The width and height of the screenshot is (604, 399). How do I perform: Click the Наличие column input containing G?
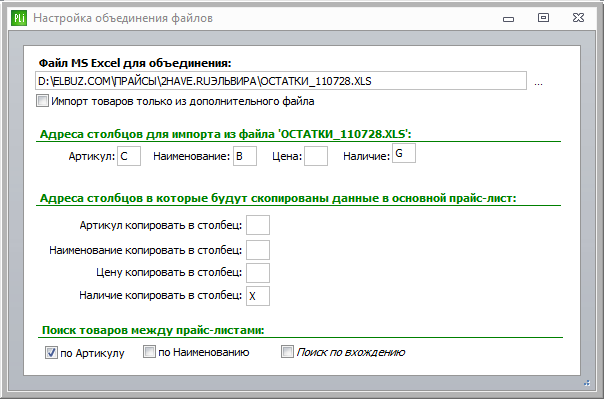[x=404, y=153]
